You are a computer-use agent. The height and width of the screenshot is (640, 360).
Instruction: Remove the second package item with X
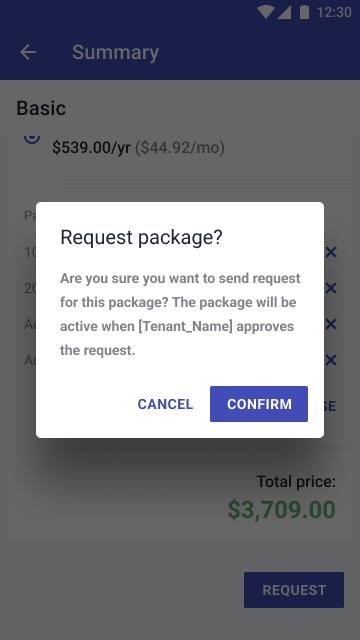(x=331, y=288)
